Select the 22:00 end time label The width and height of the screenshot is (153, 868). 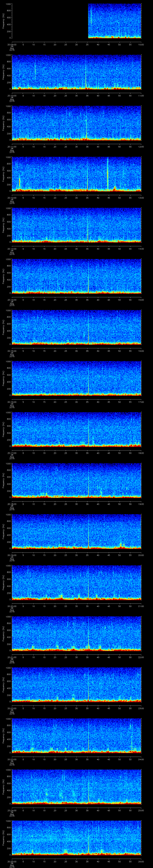pyautogui.click(x=141, y=657)
